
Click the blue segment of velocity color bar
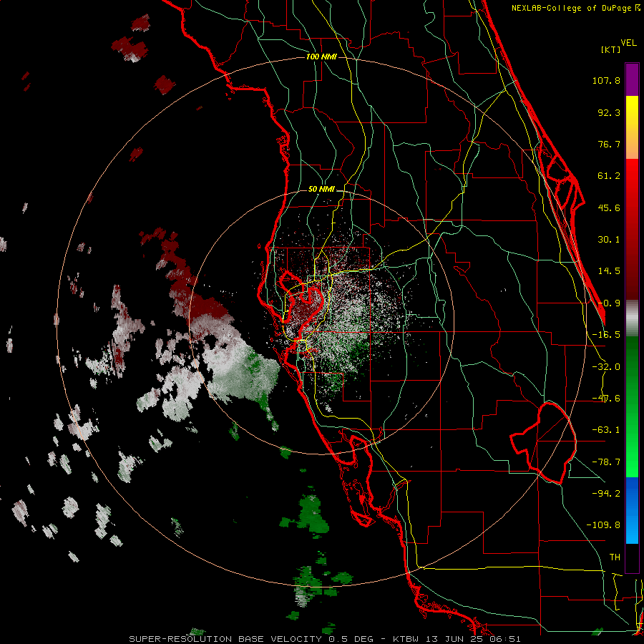coord(632,510)
